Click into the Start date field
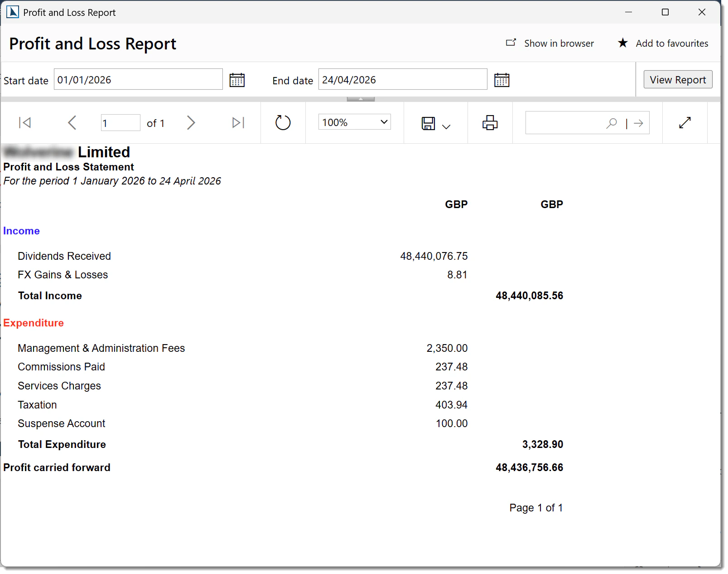 [138, 79]
